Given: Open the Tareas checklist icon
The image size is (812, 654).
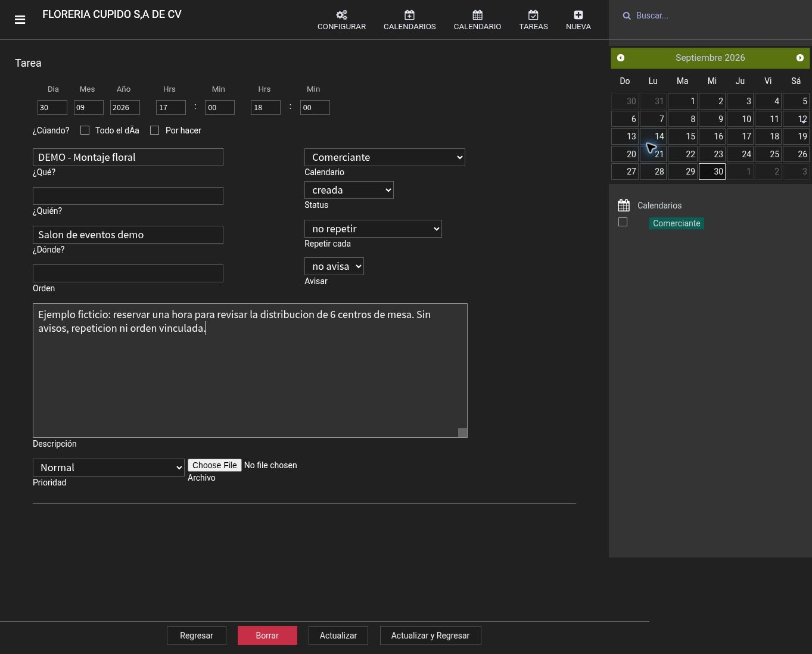Looking at the screenshot, I should (x=533, y=15).
